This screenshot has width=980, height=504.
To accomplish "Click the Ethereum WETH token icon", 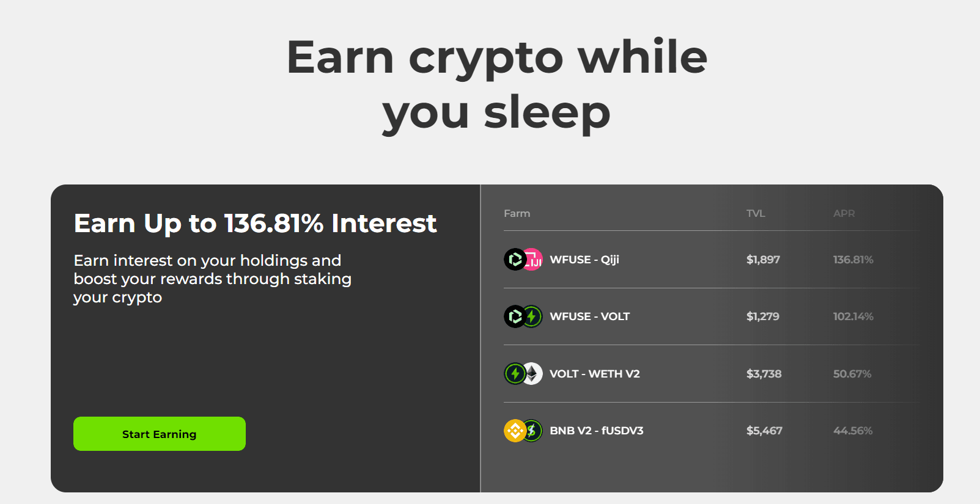I will pyautogui.click(x=533, y=373).
